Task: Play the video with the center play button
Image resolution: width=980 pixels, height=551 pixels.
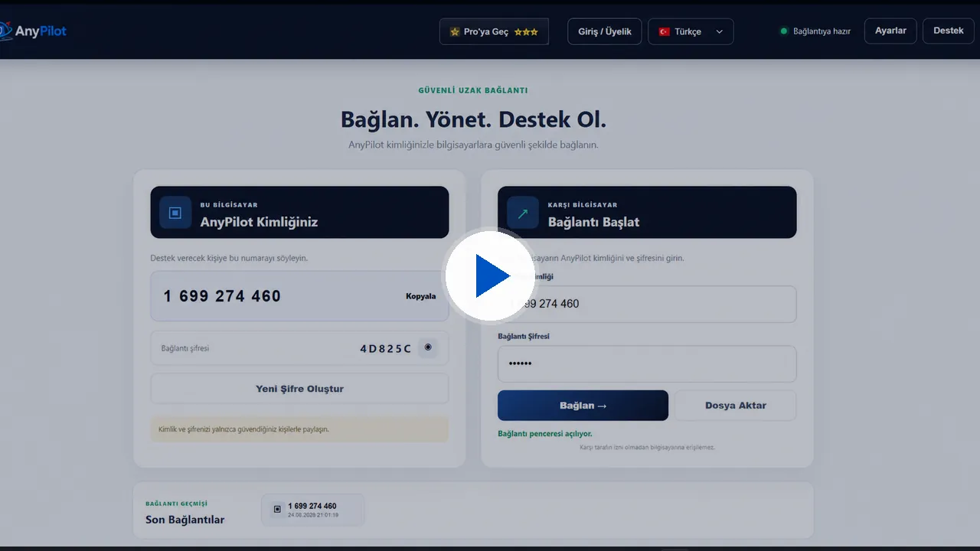Action: point(490,275)
